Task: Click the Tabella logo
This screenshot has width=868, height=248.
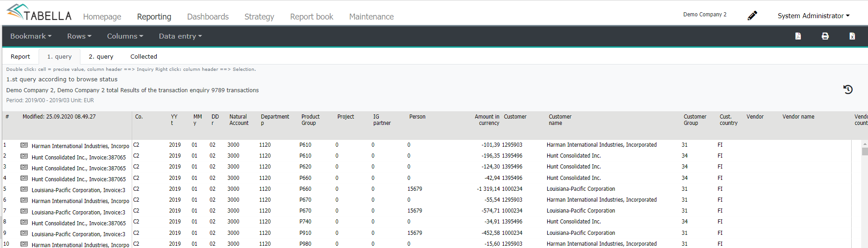Action: coord(40,12)
